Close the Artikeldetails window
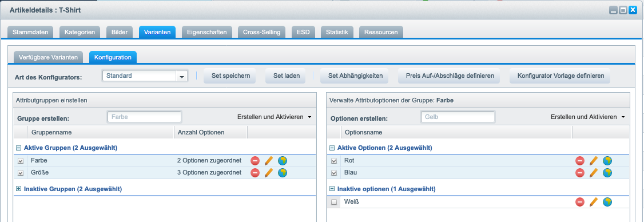Image resolution: width=644 pixels, height=222 pixels. click(x=633, y=10)
